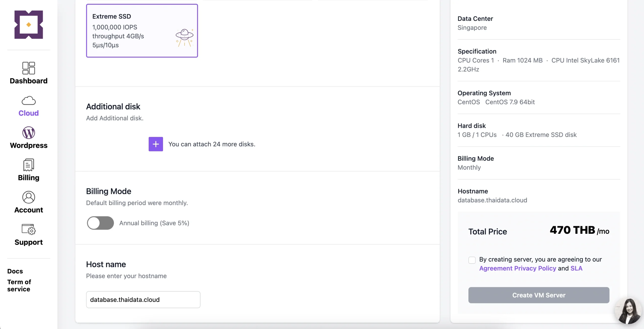Click the Singapore data center value
The height and width of the screenshot is (329, 644).
tap(472, 28)
